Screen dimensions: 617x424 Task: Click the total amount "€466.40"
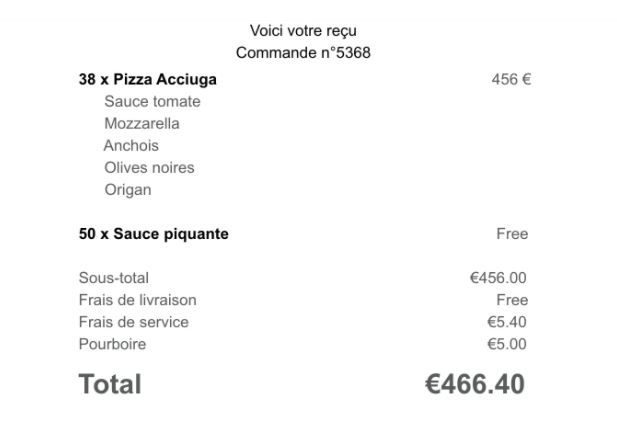pyautogui.click(x=474, y=384)
